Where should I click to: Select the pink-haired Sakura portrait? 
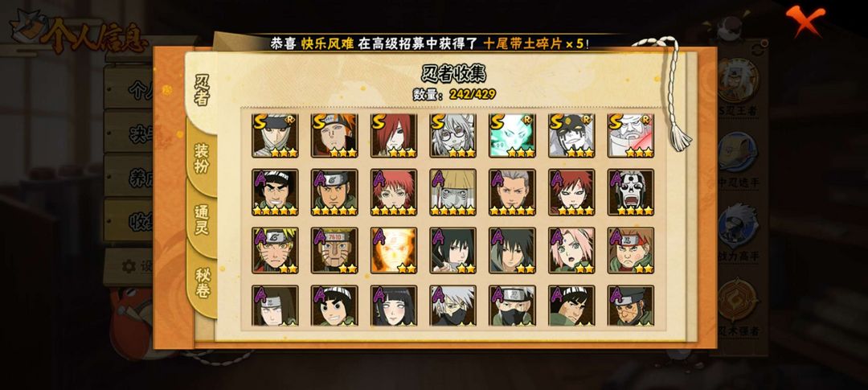point(572,250)
